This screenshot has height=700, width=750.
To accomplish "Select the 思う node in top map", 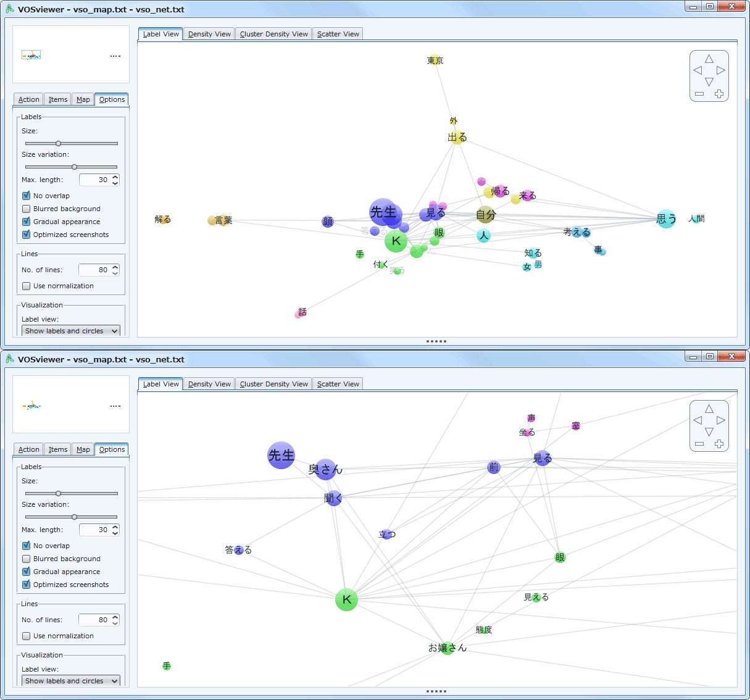I will pyautogui.click(x=666, y=219).
